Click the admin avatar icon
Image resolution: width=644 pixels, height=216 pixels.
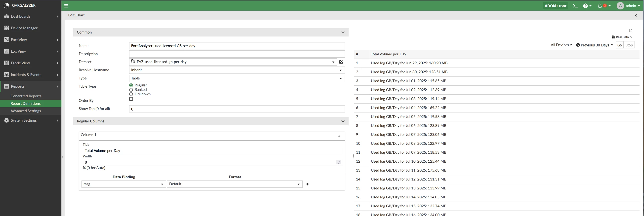click(620, 6)
